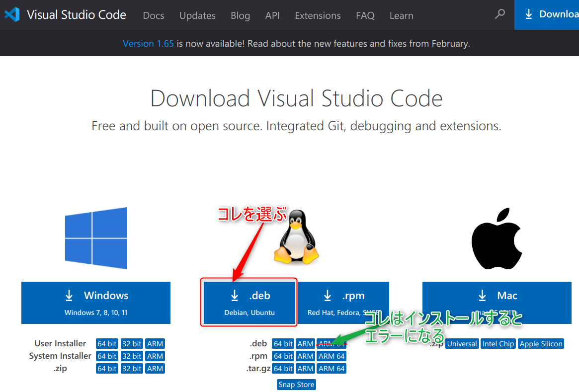Viewport: 579px width, 392px height.
Task: Click the Visual Studio Code logo icon
Action: (x=12, y=15)
